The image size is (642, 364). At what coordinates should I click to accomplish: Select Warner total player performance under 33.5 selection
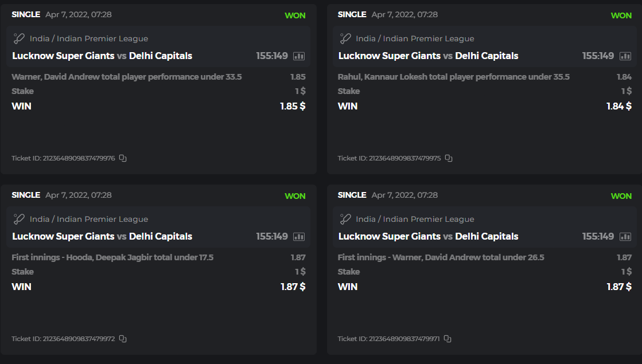[x=126, y=77]
